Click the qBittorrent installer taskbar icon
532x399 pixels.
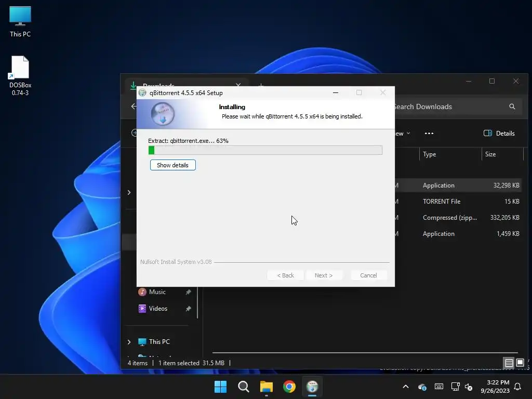312,387
